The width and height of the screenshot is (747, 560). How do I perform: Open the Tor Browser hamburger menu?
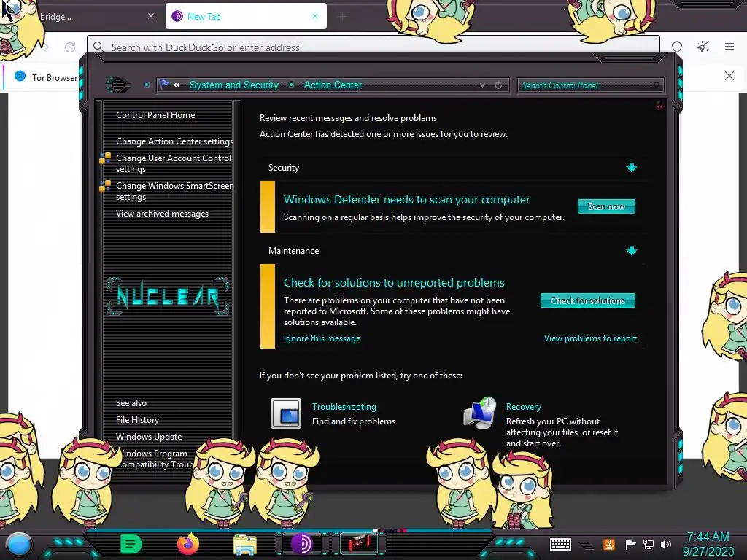coord(729,47)
